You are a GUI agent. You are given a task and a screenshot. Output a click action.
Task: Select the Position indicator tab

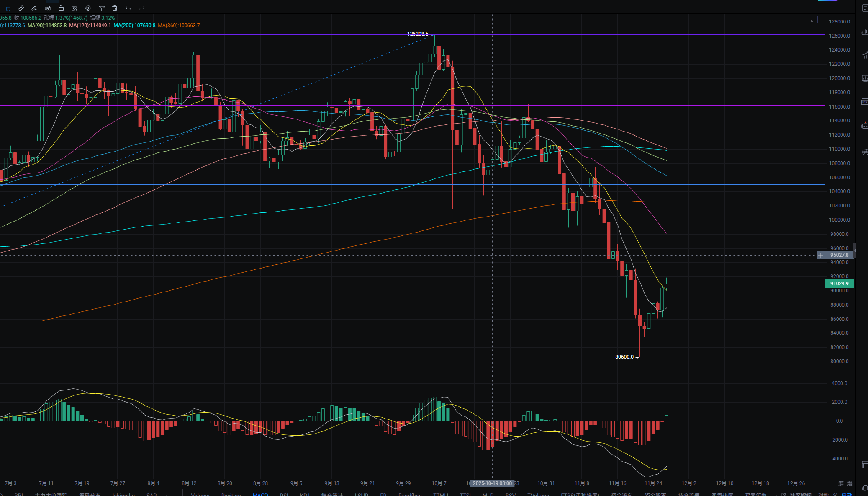[x=231, y=495]
